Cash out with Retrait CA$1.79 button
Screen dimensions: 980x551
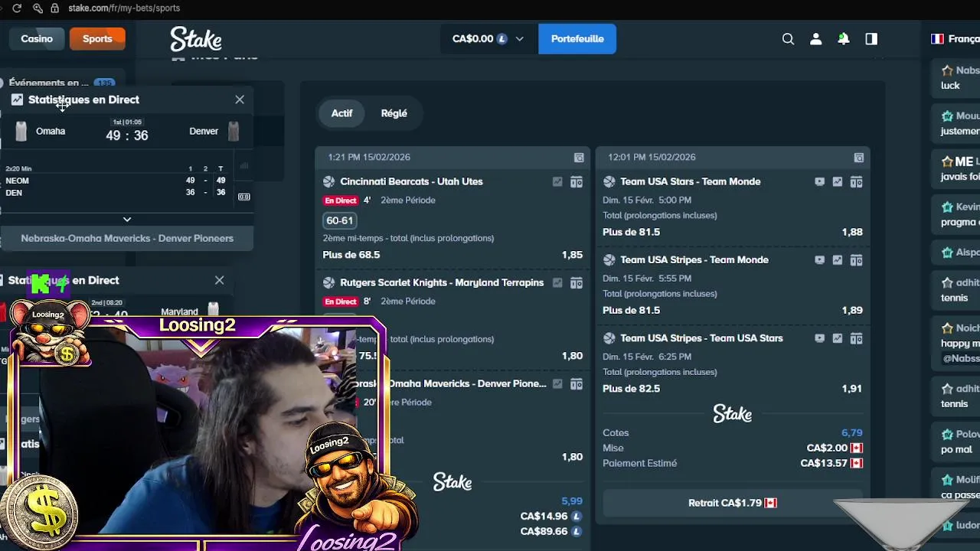pos(733,504)
